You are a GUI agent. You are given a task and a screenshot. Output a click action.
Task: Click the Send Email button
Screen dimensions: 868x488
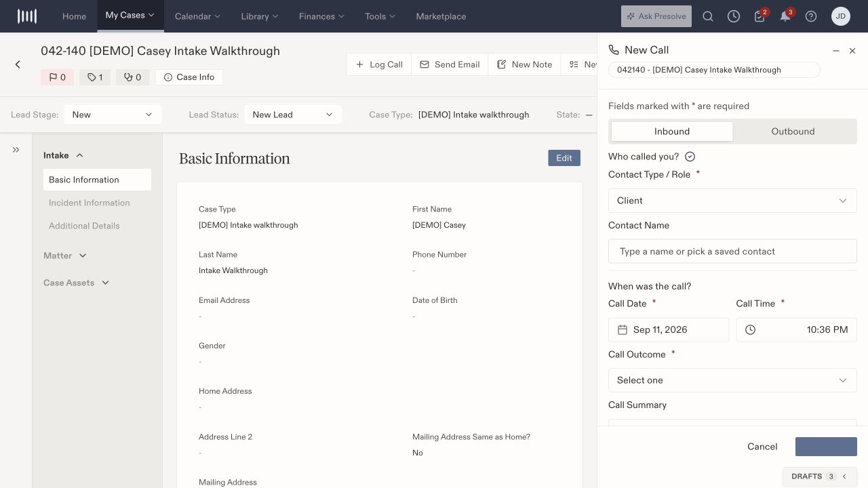(450, 64)
